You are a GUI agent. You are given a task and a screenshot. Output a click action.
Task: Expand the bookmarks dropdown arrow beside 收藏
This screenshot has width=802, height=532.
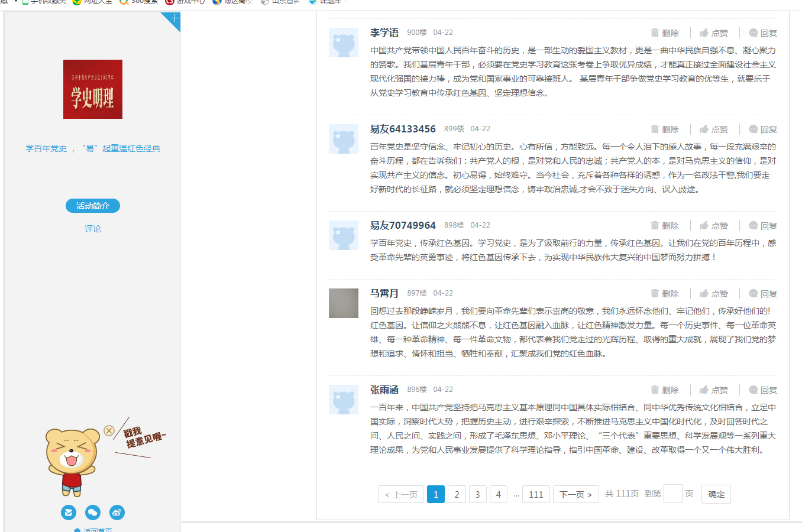(x=15, y=2)
